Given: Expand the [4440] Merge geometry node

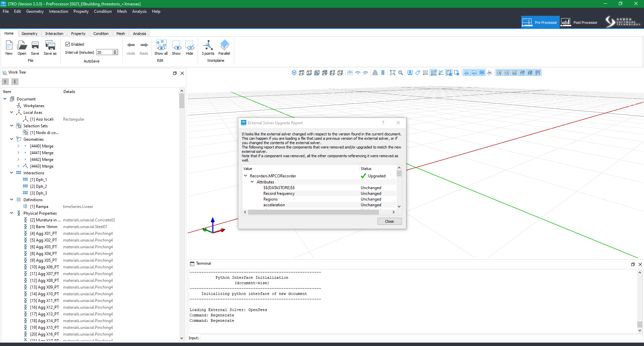Looking at the screenshot, I should tap(18, 146).
